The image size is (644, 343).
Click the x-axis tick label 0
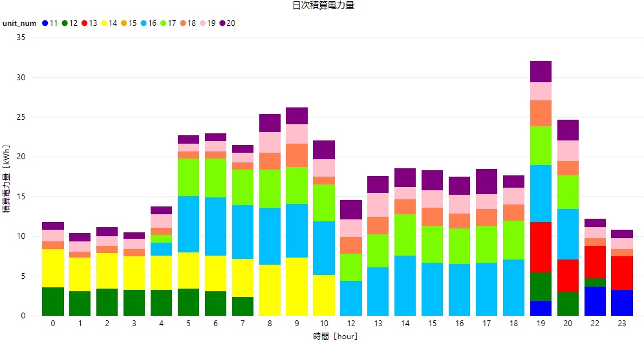click(53, 324)
